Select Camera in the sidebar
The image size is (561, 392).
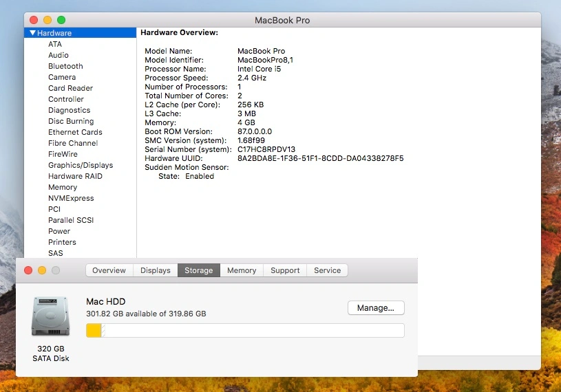(x=62, y=77)
